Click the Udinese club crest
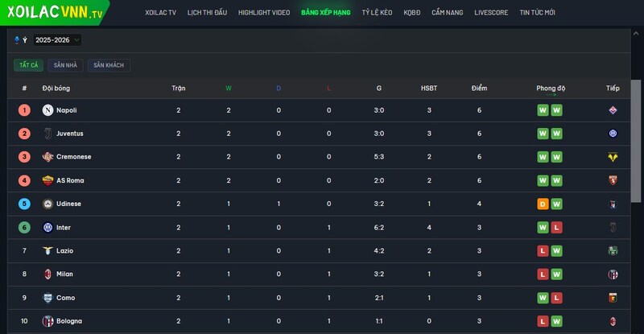 tap(47, 204)
